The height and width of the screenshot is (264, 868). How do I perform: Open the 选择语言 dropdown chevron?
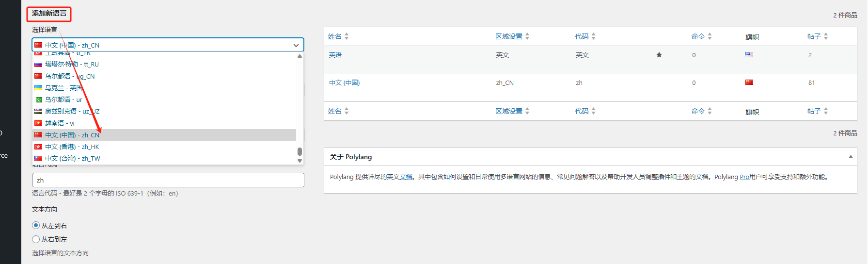coord(296,45)
